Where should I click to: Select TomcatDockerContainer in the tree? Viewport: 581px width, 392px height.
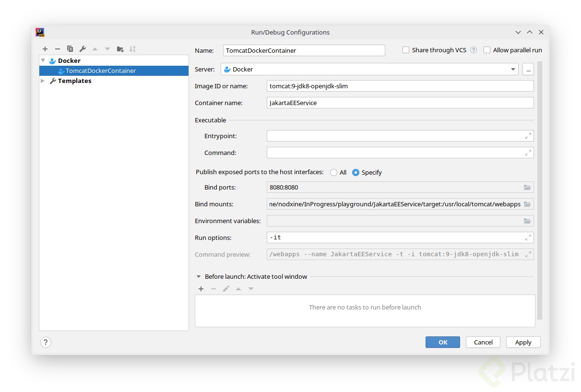pos(114,71)
